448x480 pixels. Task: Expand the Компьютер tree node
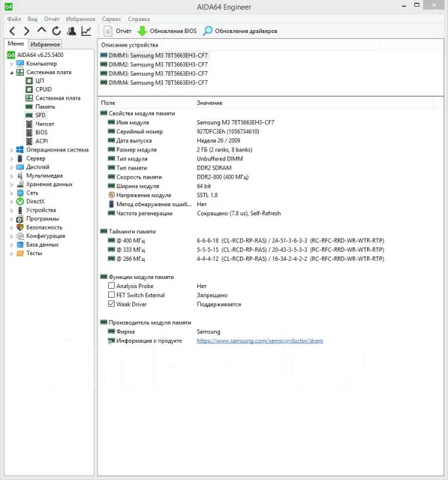(x=12, y=64)
